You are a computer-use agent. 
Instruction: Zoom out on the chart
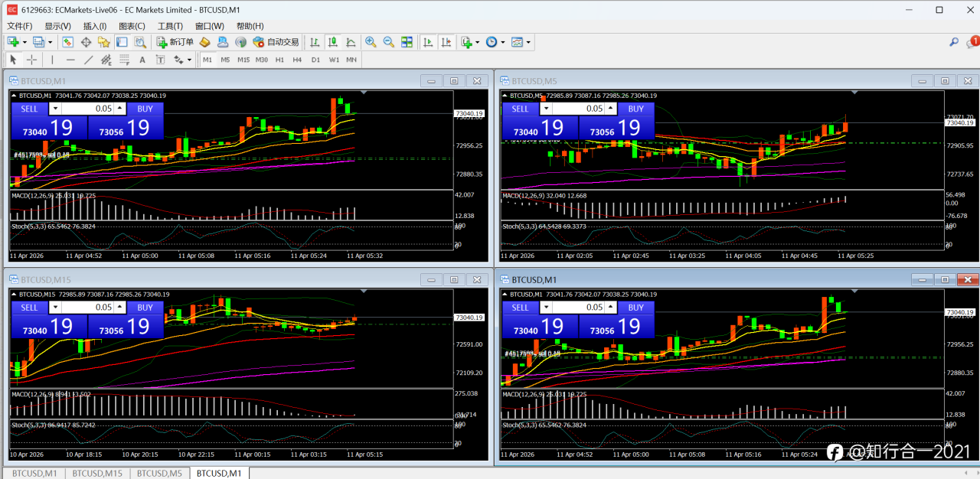pyautogui.click(x=389, y=42)
